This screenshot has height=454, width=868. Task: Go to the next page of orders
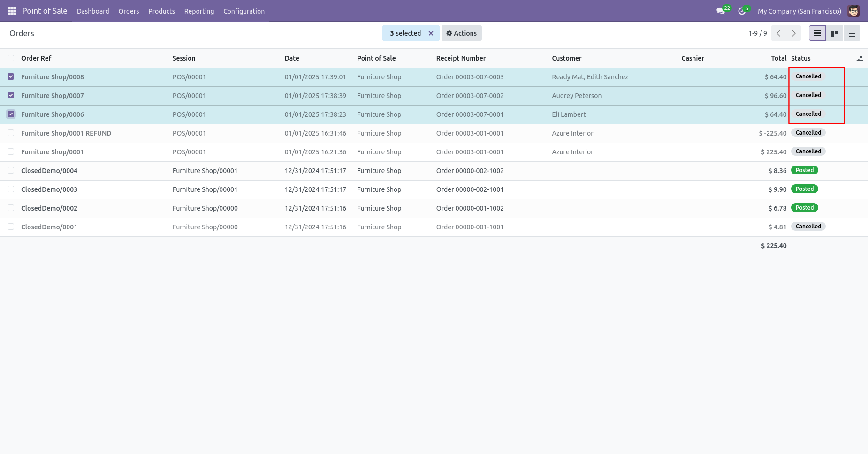[794, 33]
